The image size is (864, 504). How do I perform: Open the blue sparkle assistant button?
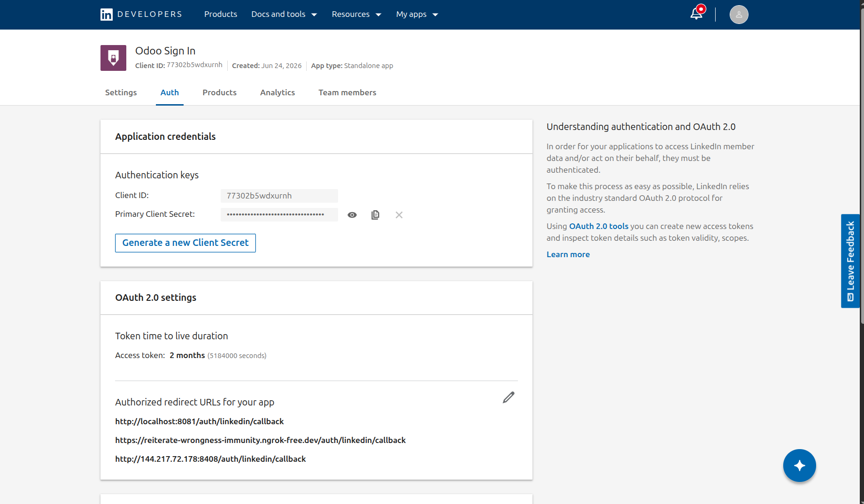[799, 466]
